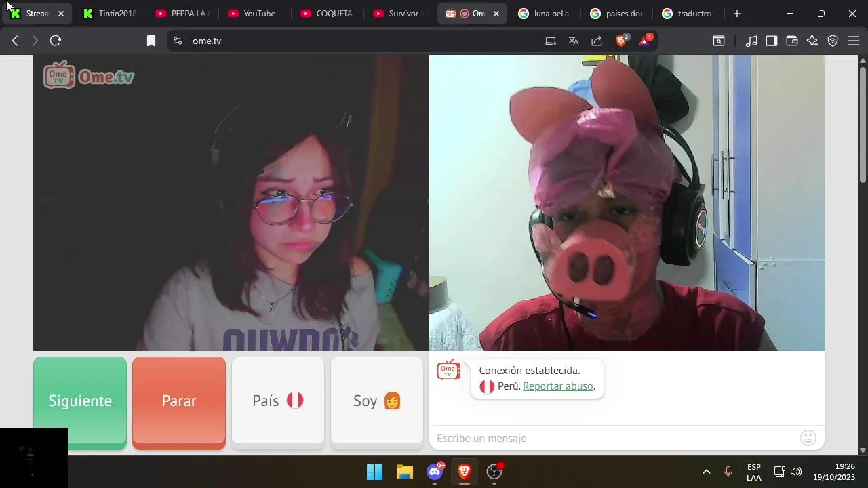Screen dimensions: 868x488
Task: Open the Brave Wallet icon
Action: (x=792, y=41)
